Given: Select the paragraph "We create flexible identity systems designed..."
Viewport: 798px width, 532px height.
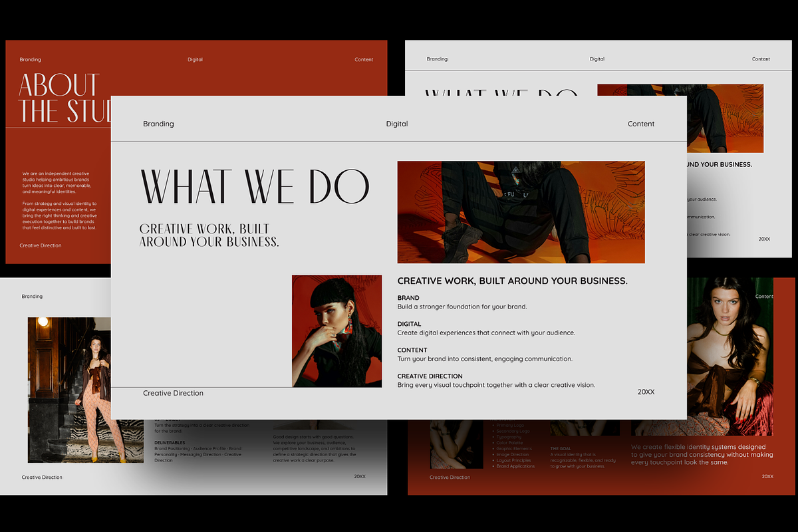Looking at the screenshot, I should click(x=702, y=455).
